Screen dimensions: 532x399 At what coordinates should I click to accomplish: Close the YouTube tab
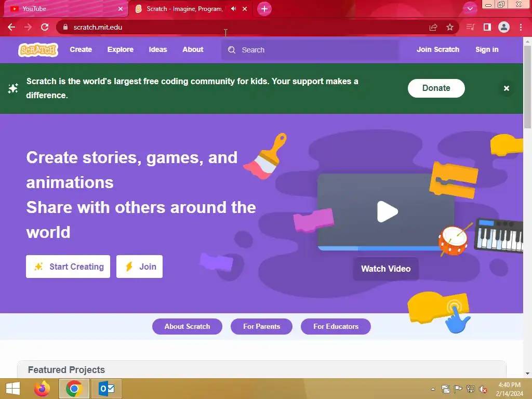[x=121, y=9]
